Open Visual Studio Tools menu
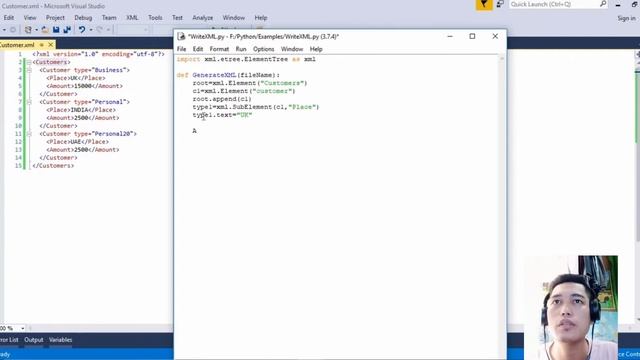The image size is (640, 360). (x=155, y=18)
